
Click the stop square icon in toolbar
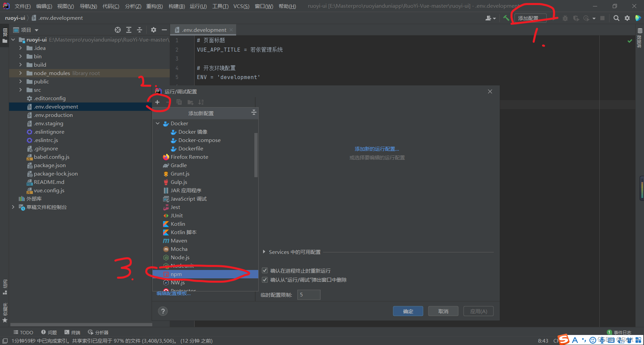(602, 18)
